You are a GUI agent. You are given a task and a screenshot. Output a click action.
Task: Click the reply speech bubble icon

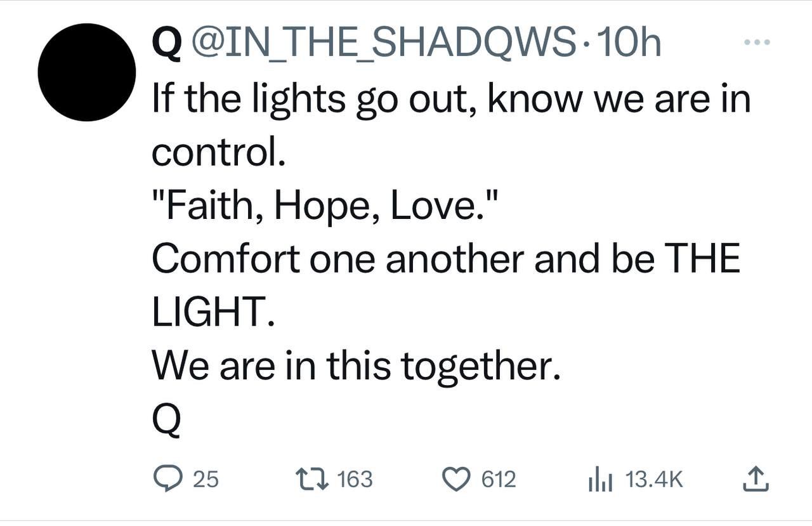tap(167, 478)
